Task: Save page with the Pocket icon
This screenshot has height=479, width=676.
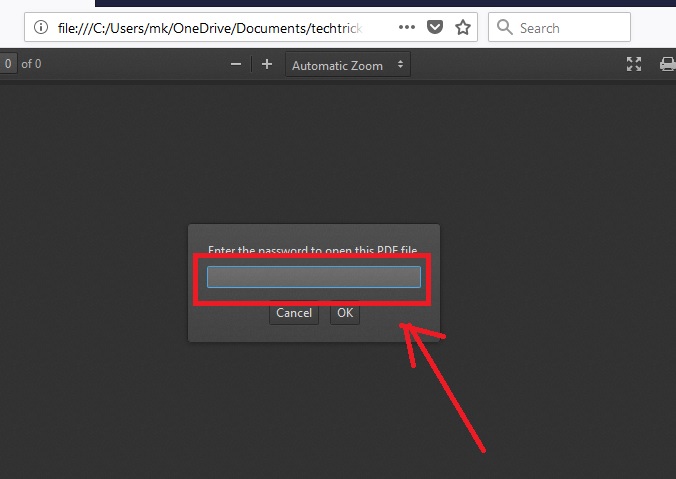Action: 435,27
